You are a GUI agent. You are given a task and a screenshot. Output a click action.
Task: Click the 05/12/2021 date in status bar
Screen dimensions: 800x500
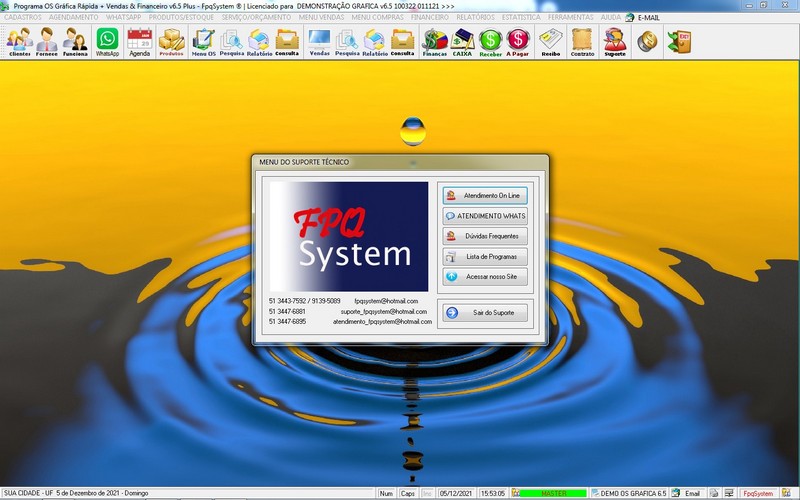coord(456,493)
